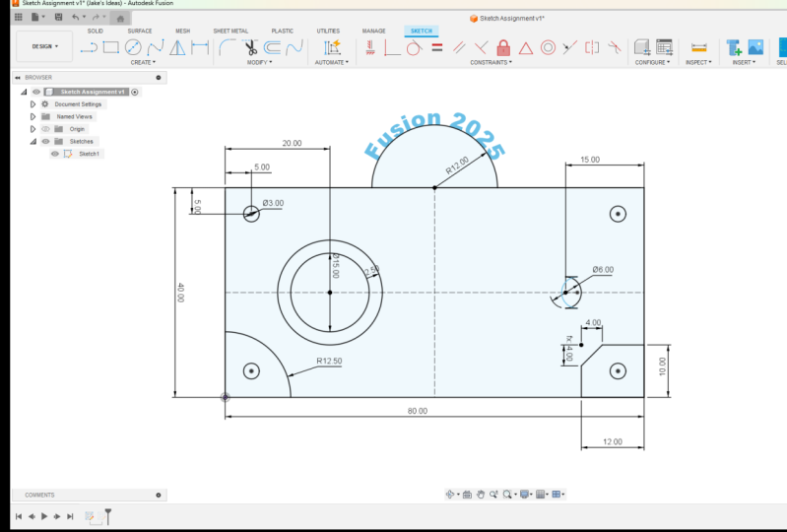Open the File menu dropdown
The width and height of the screenshot is (787, 532).
point(38,17)
